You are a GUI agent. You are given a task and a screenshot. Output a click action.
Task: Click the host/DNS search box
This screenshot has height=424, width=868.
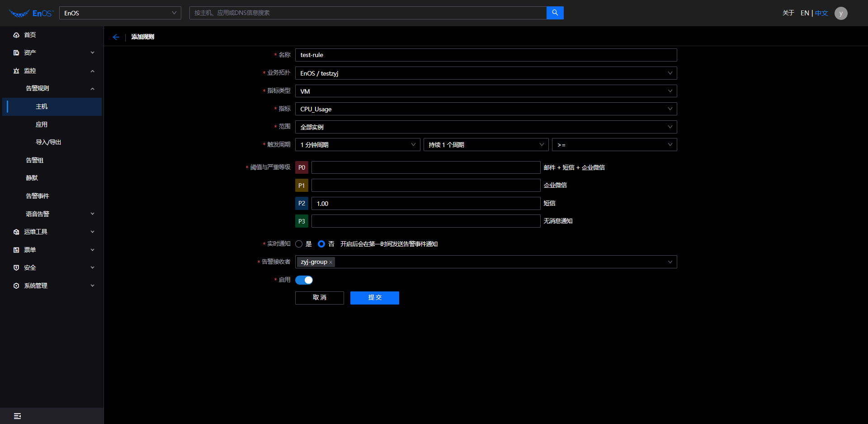[368, 13]
